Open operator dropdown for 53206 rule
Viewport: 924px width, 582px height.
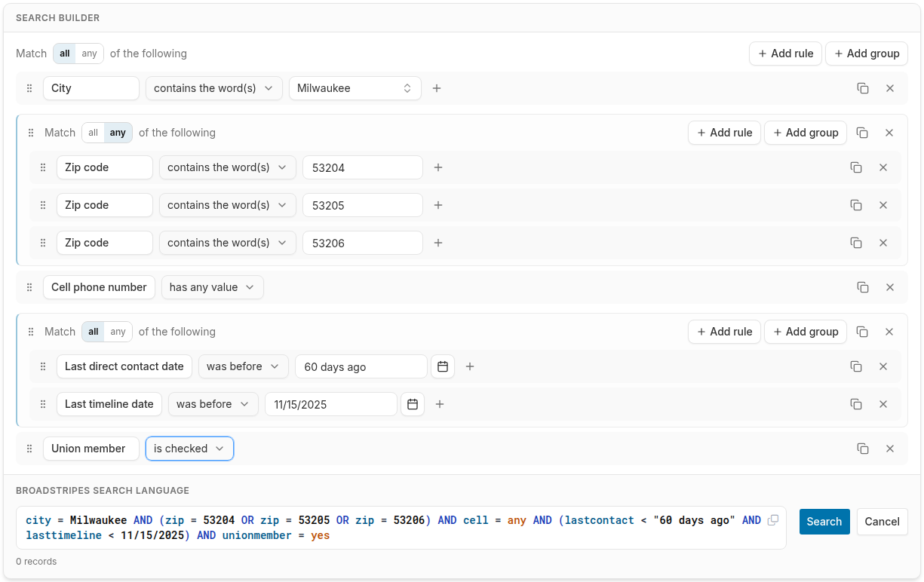click(x=228, y=243)
